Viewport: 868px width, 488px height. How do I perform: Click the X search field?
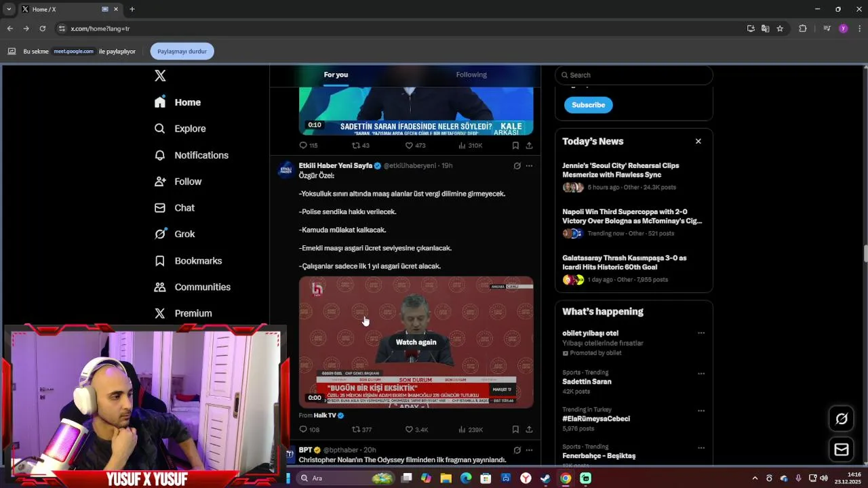click(634, 75)
